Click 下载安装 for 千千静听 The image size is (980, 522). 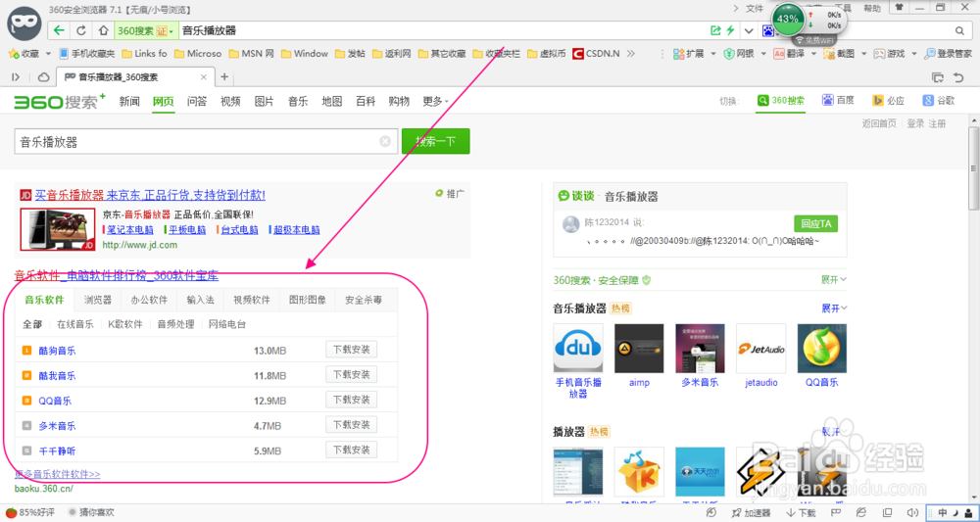(351, 450)
